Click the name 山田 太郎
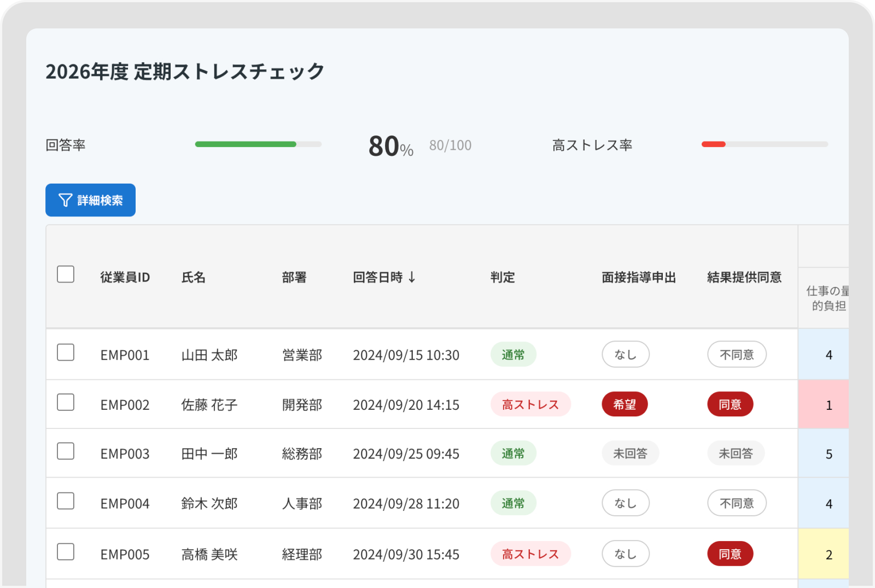This screenshot has width=875, height=588. tap(209, 355)
